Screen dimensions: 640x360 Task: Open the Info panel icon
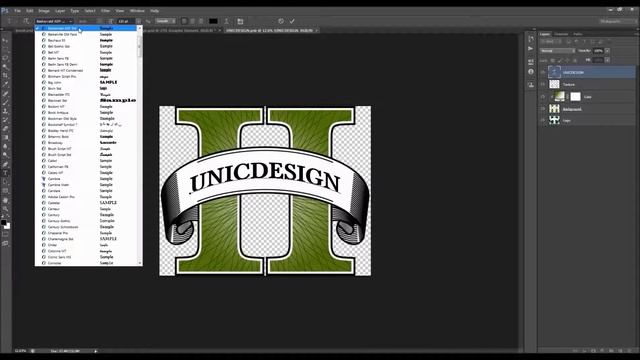pyautogui.click(x=531, y=72)
